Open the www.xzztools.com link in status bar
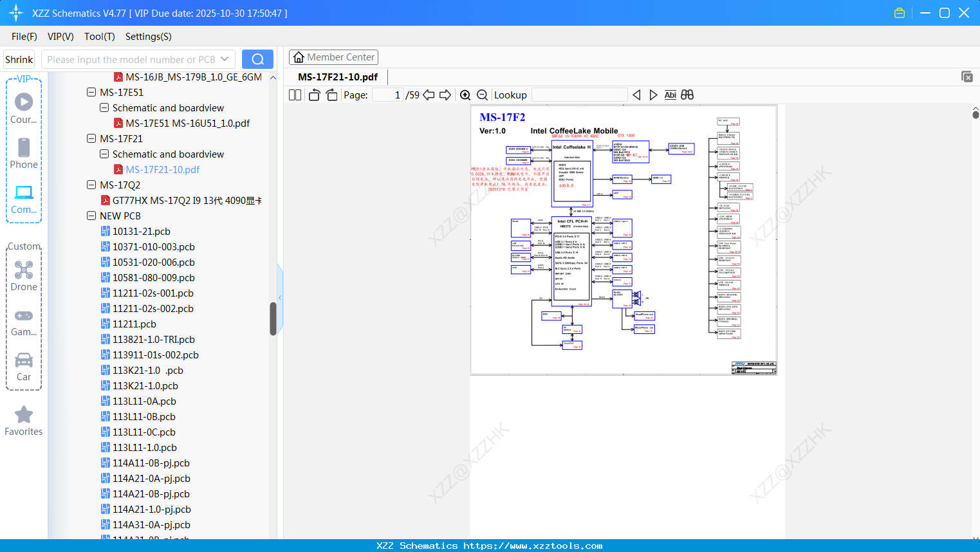This screenshot has height=552, width=980. coord(533,546)
